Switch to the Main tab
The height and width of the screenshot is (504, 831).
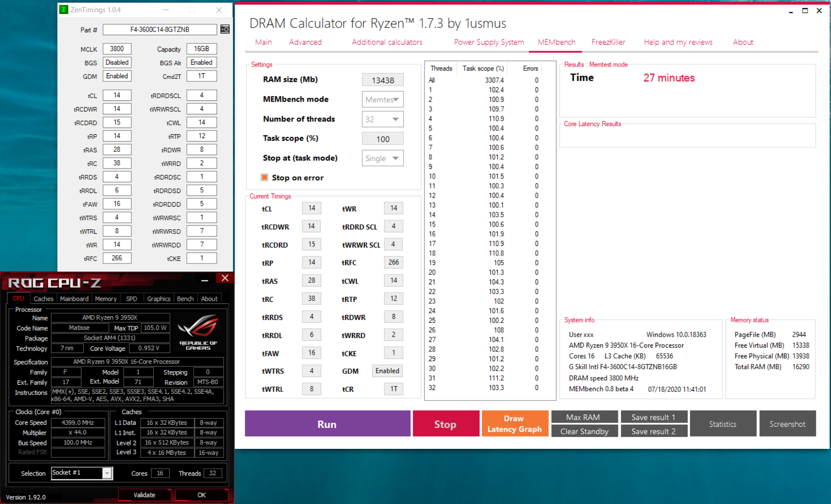[x=263, y=42]
